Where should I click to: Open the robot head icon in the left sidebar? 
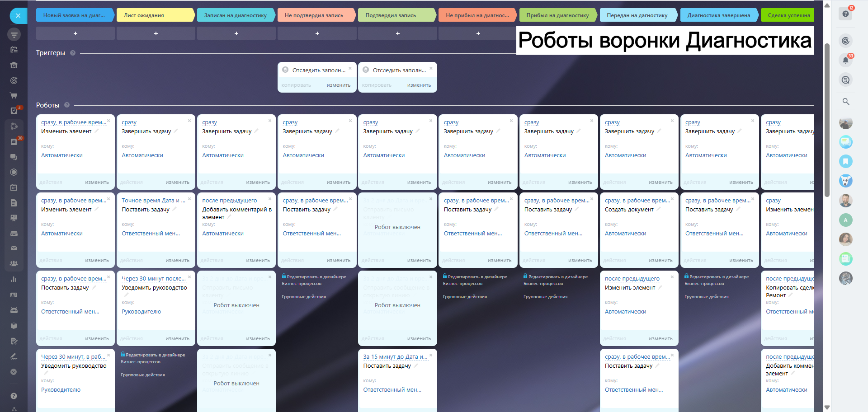(14, 310)
